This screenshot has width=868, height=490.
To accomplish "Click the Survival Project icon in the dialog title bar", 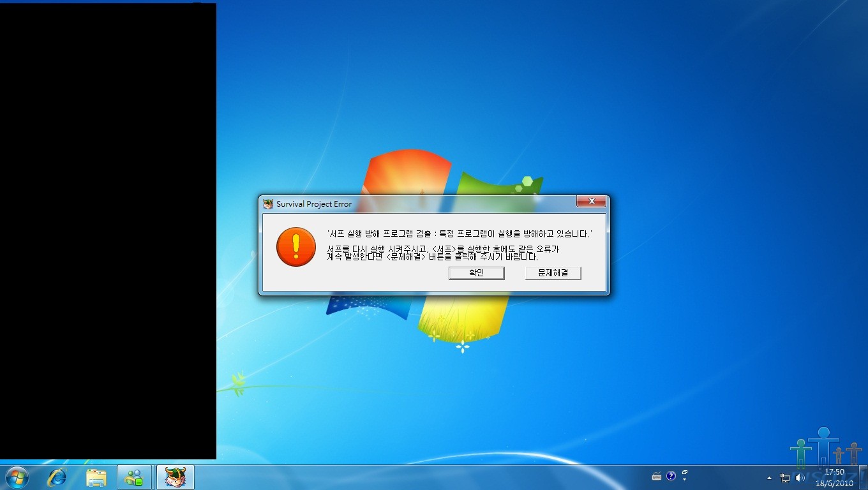I will coord(268,204).
